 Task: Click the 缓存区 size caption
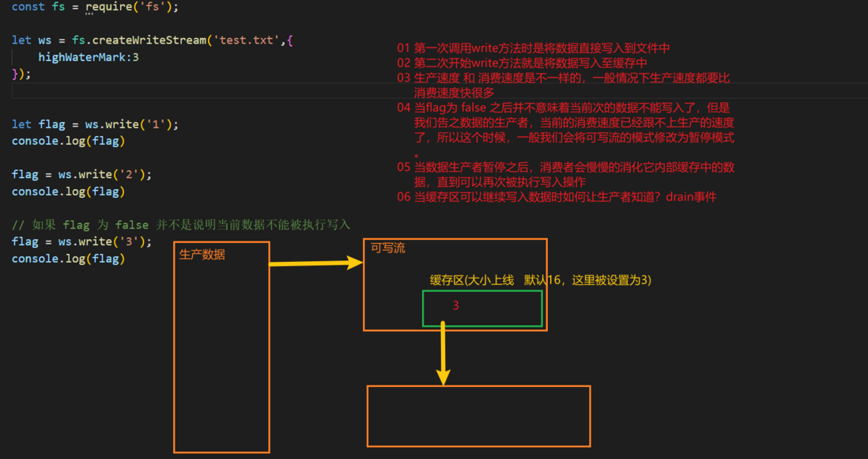click(541, 280)
